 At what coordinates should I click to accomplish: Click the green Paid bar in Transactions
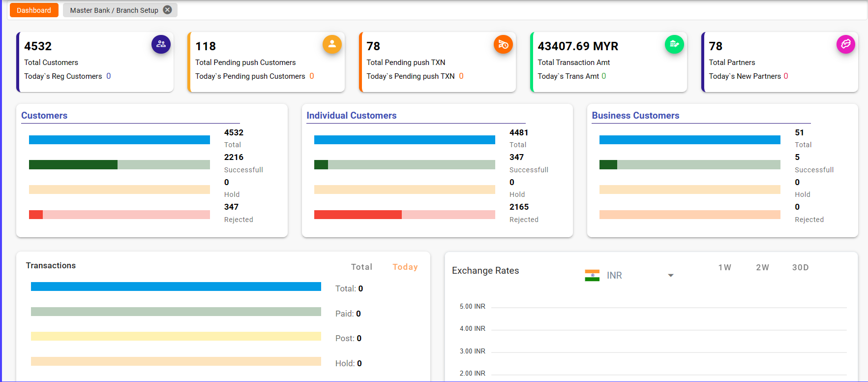pyautogui.click(x=176, y=312)
